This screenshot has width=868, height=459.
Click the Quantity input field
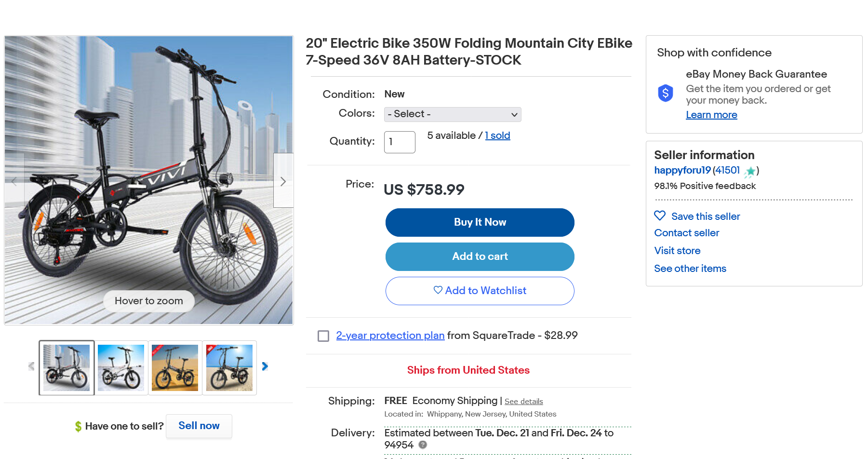click(400, 142)
